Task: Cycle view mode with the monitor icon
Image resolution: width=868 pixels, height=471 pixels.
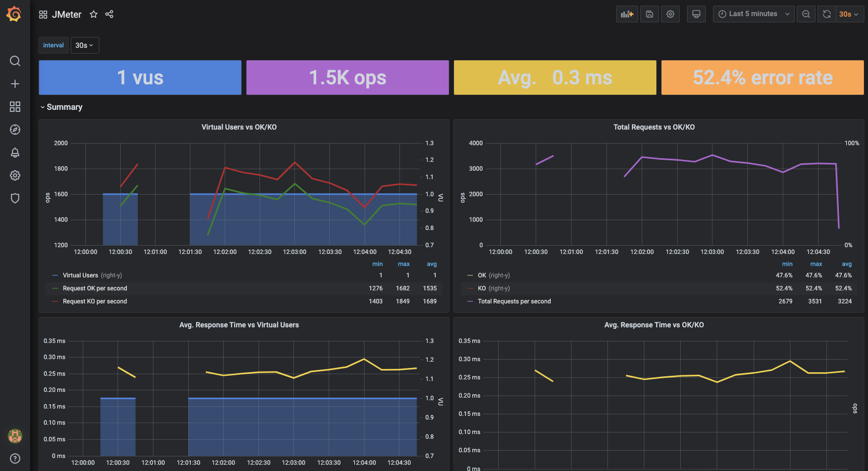Action: (696, 14)
